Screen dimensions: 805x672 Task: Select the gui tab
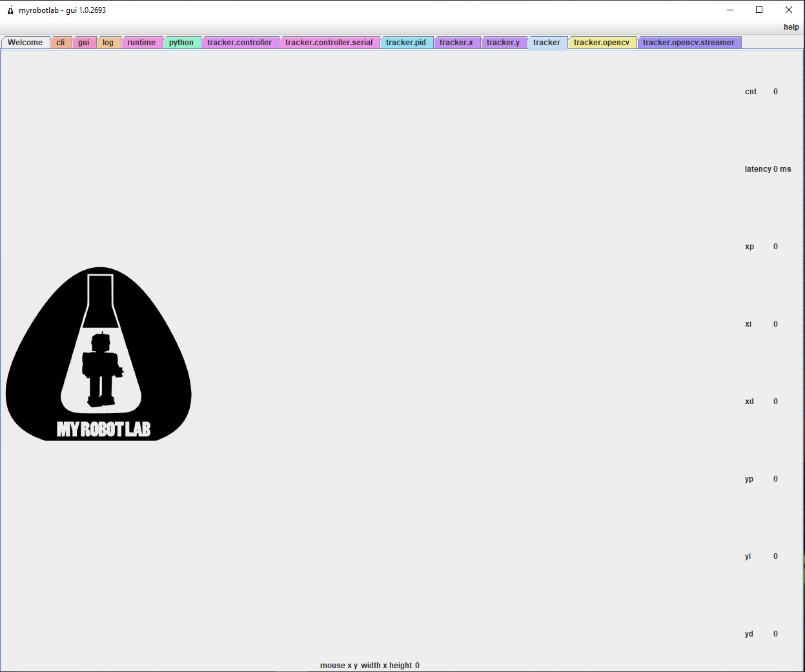point(84,43)
